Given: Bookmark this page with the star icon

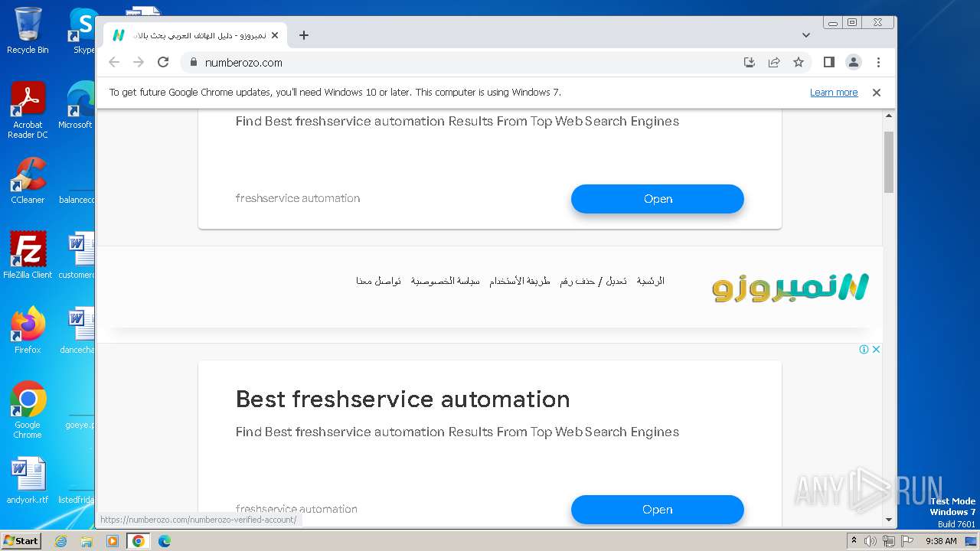Looking at the screenshot, I should 799,63.
